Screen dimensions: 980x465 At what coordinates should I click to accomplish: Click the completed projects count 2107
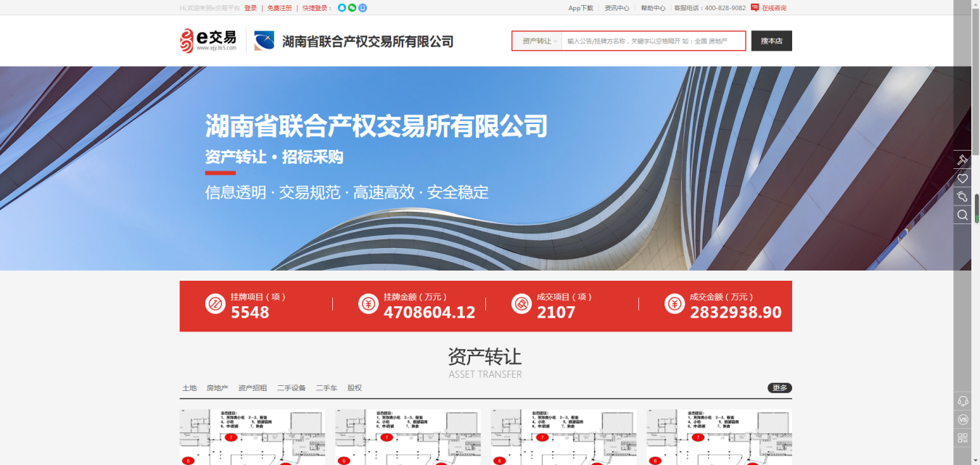(556, 313)
